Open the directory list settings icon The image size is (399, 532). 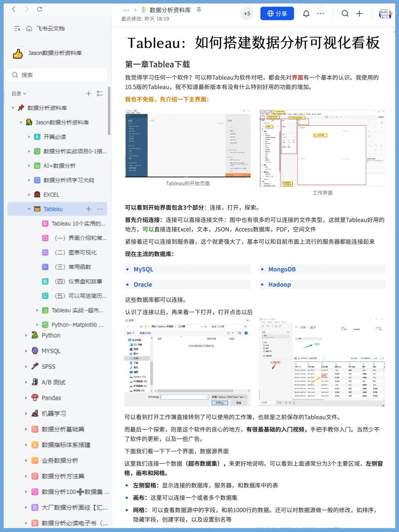(100, 93)
